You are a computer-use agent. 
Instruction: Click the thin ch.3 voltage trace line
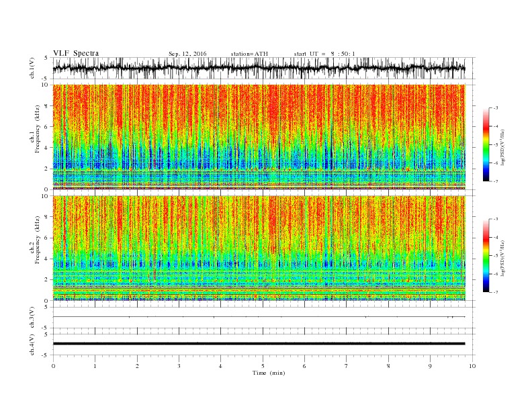point(259,317)
